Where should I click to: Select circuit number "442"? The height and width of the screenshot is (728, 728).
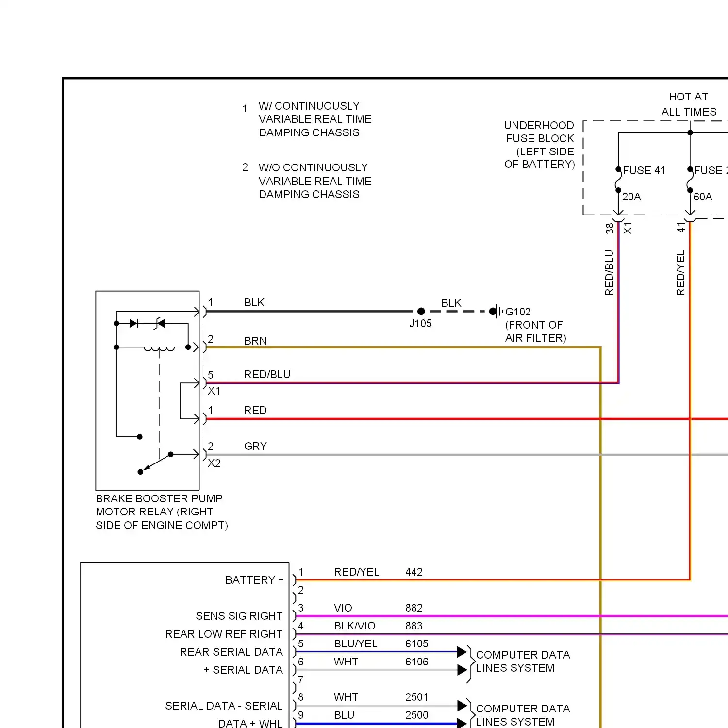pyautogui.click(x=414, y=572)
